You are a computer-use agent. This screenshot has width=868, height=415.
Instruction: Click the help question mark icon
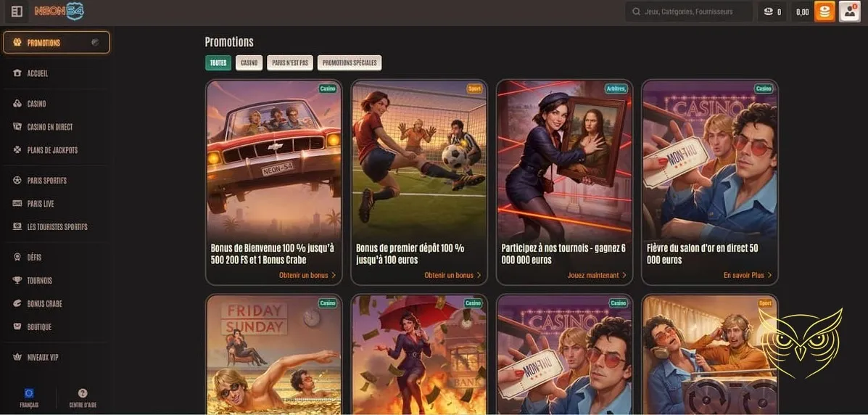(x=83, y=393)
